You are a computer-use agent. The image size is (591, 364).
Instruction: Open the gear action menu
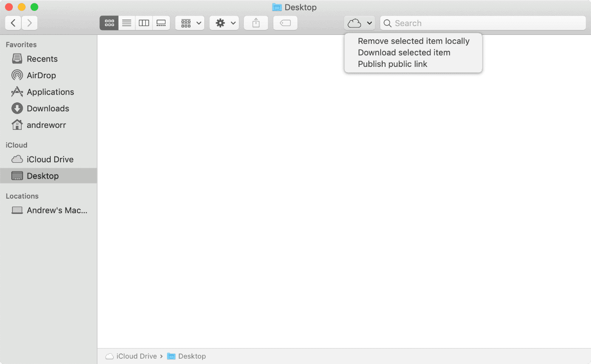coord(224,23)
